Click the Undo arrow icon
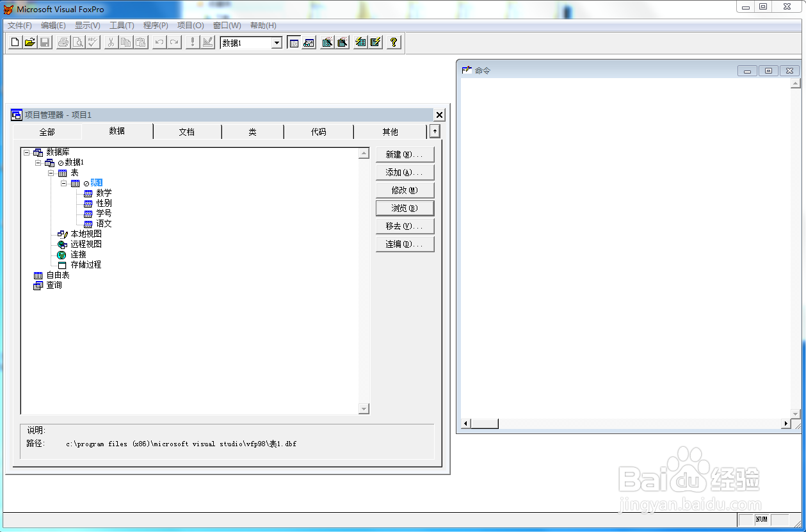 pos(159,42)
